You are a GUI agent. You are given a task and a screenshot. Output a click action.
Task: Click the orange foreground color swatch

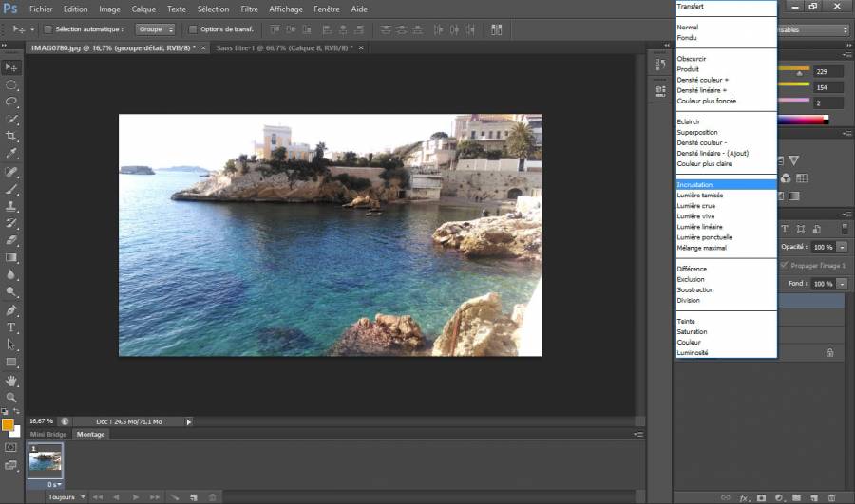click(x=8, y=424)
